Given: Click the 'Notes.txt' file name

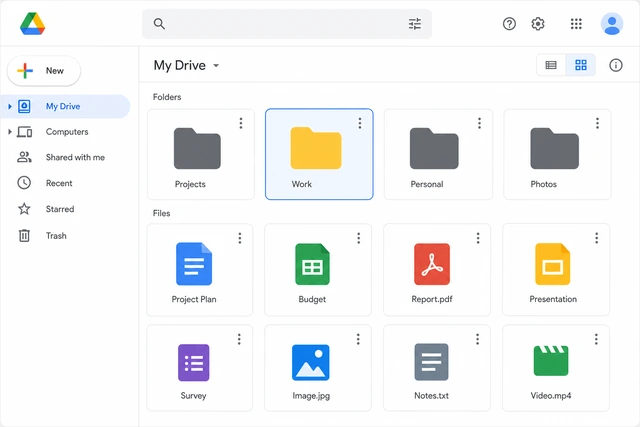Looking at the screenshot, I should 431,396.
